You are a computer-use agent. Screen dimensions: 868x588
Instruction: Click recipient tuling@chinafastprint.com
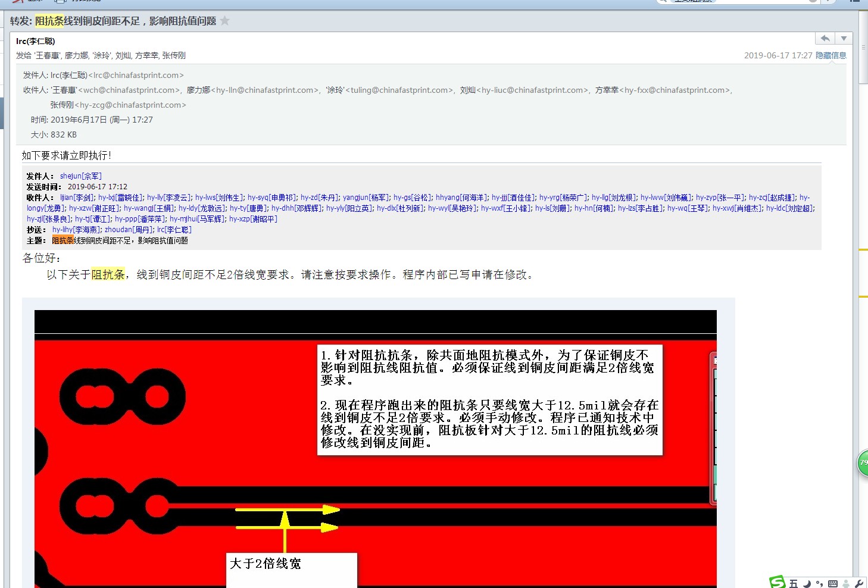point(400,90)
